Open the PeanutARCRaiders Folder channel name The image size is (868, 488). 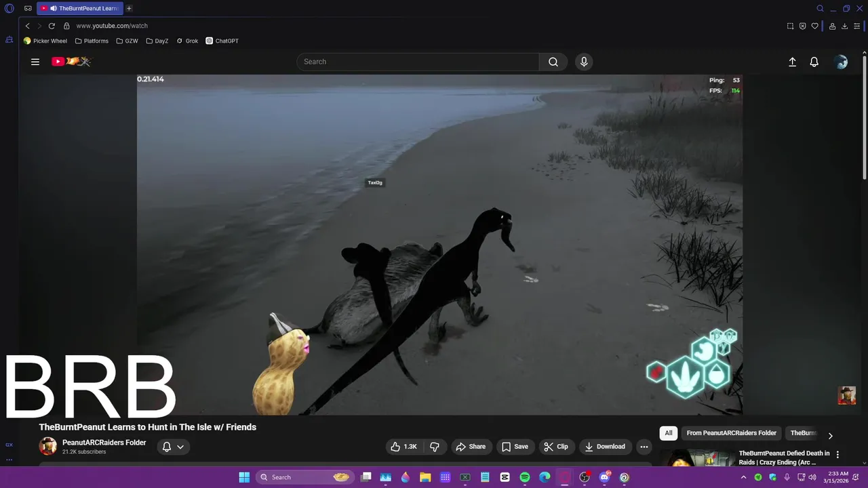[x=104, y=443]
